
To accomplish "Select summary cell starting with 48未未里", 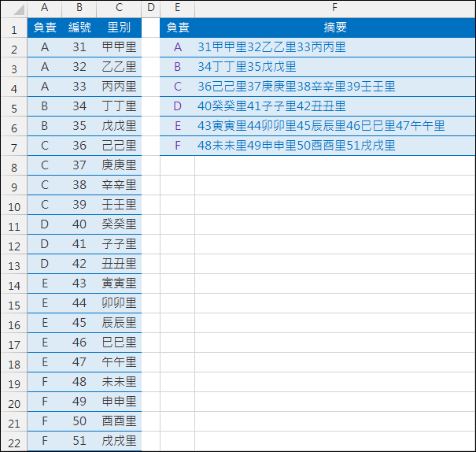I will pos(335,146).
